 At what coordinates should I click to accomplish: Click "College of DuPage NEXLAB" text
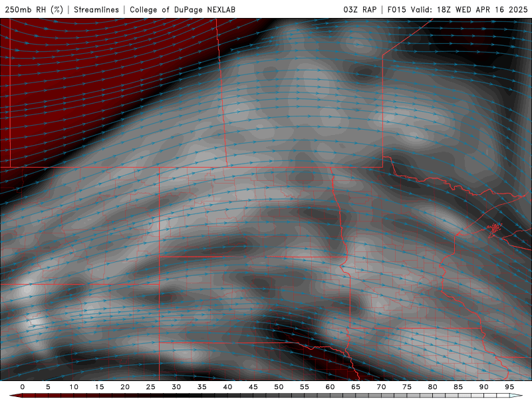click(x=182, y=9)
